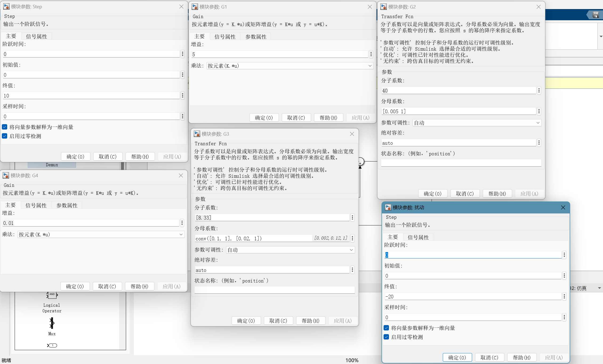This screenshot has height=364, width=603.
Task: Toggle 启用过零检测 in 扰动 dialog
Action: pyautogui.click(x=387, y=337)
